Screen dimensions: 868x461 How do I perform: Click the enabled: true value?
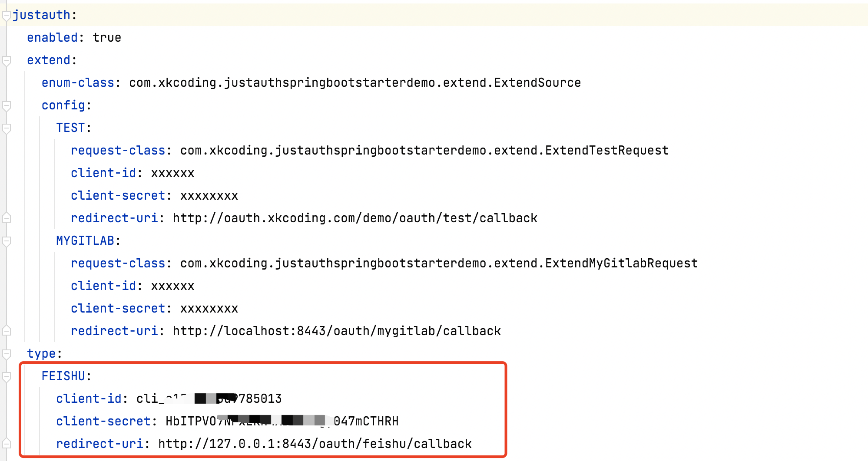tap(107, 37)
